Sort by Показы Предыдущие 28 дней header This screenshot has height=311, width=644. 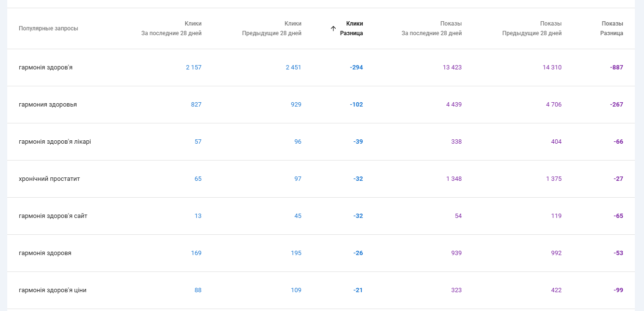click(532, 28)
